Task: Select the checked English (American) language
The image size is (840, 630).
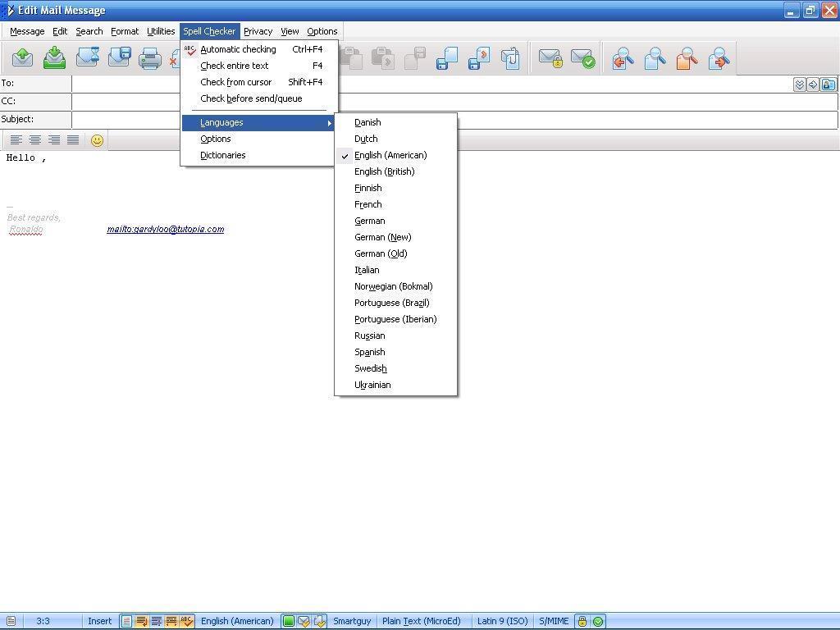Action: (x=390, y=155)
